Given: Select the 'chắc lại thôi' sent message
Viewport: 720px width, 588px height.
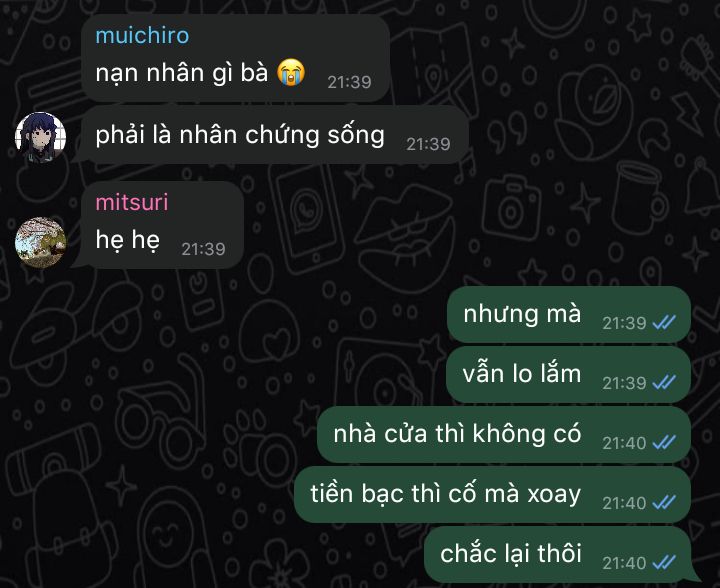Looking at the screenshot, I should click(x=557, y=554).
